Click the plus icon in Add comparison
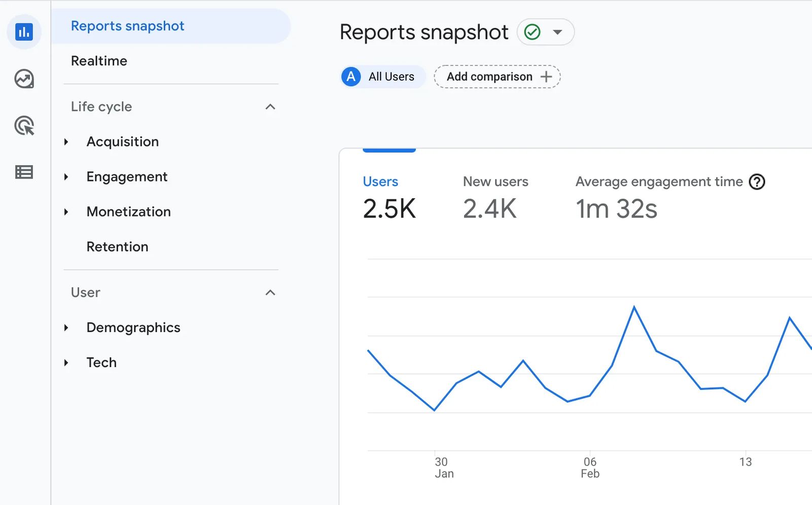This screenshot has width=812, height=505. pos(546,77)
